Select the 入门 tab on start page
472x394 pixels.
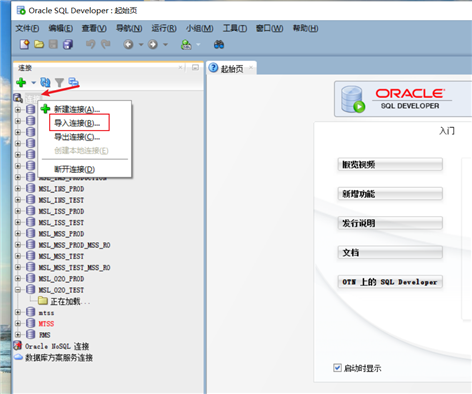pyautogui.click(x=447, y=131)
